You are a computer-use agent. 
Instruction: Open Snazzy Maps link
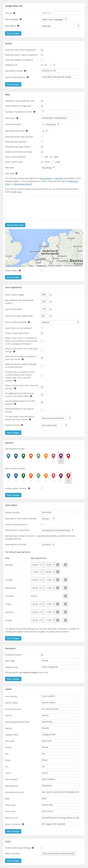click(46, 178)
